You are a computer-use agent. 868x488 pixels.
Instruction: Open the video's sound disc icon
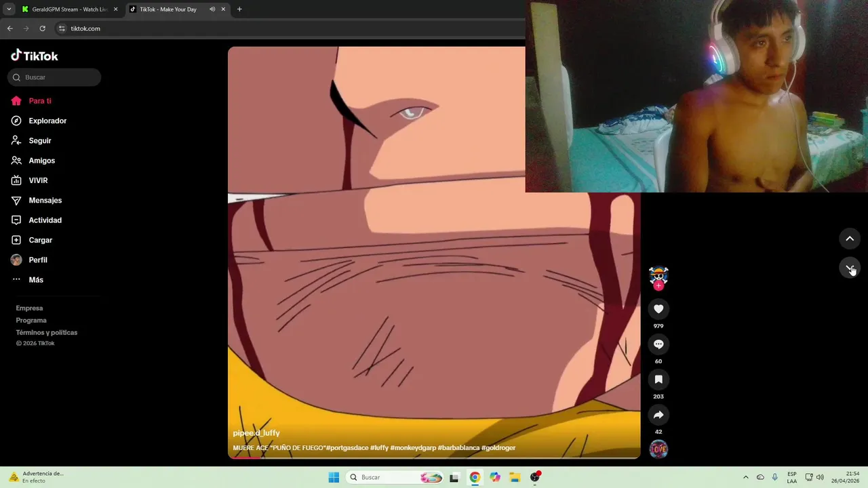click(x=658, y=449)
